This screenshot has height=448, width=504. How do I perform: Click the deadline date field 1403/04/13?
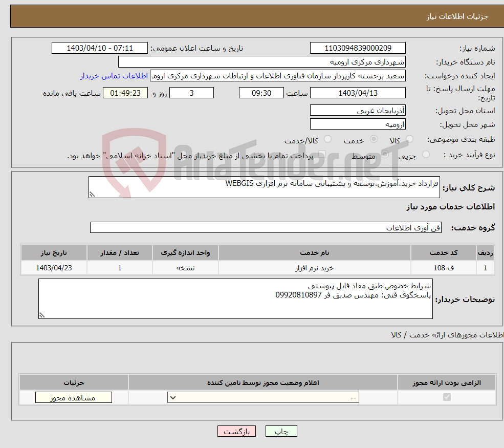pyautogui.click(x=358, y=93)
